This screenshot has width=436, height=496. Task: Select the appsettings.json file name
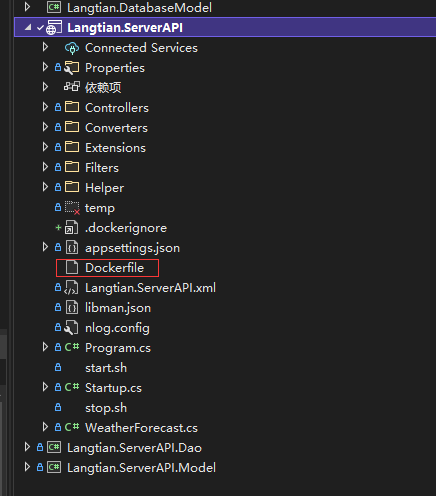click(x=132, y=248)
